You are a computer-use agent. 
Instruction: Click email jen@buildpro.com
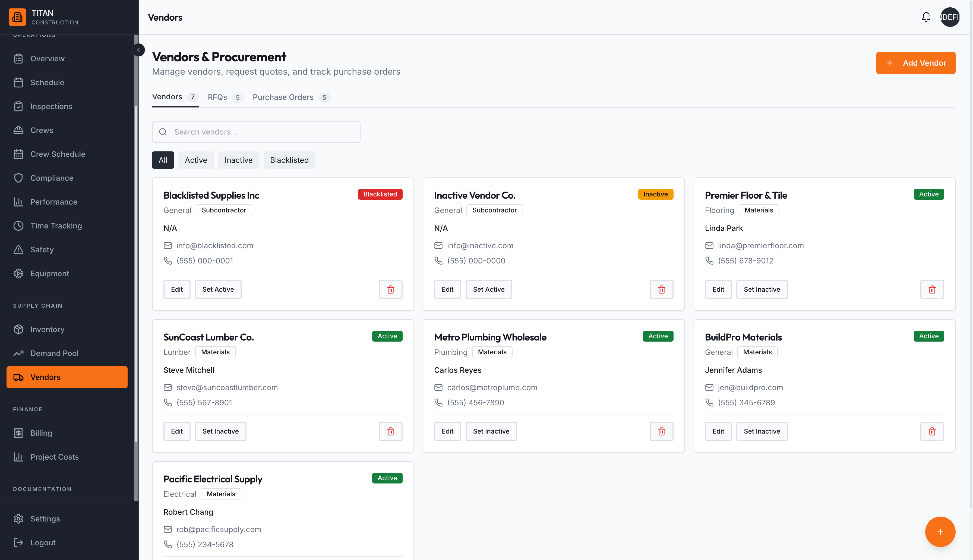coord(750,387)
